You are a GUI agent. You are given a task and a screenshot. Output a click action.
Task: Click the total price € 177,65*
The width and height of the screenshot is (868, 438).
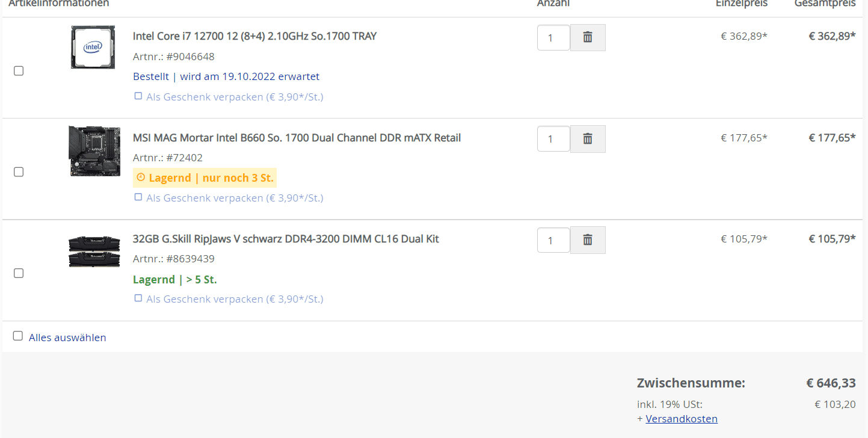click(832, 138)
